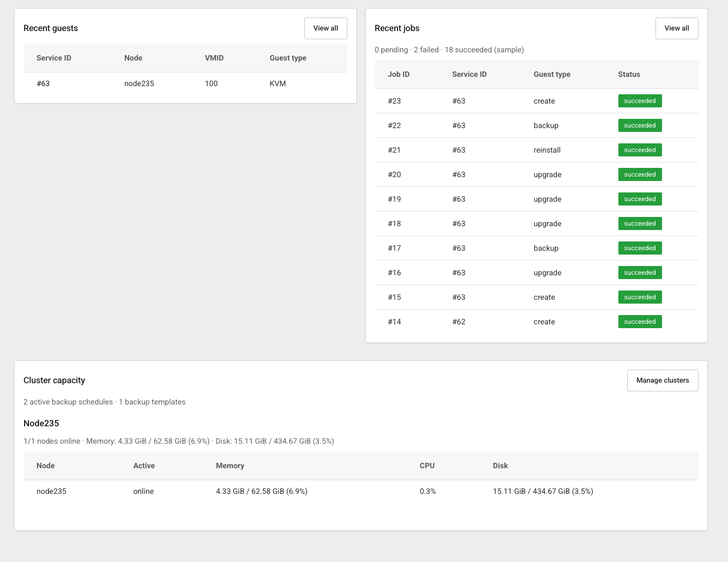This screenshot has width=728, height=562.
Task: Click backup type in job #22 row
Action: tap(546, 125)
